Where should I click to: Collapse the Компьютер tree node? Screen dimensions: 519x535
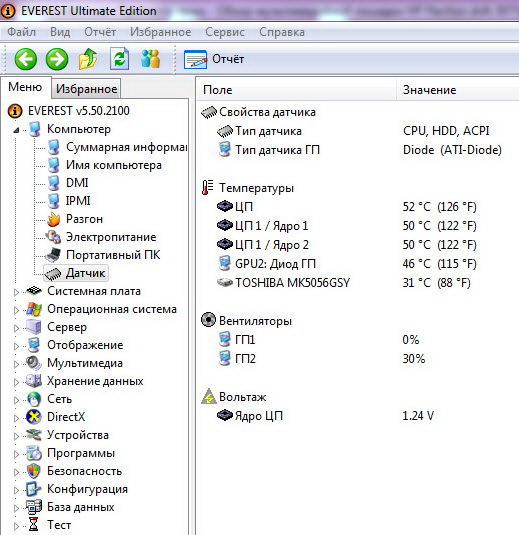pyautogui.click(x=16, y=130)
